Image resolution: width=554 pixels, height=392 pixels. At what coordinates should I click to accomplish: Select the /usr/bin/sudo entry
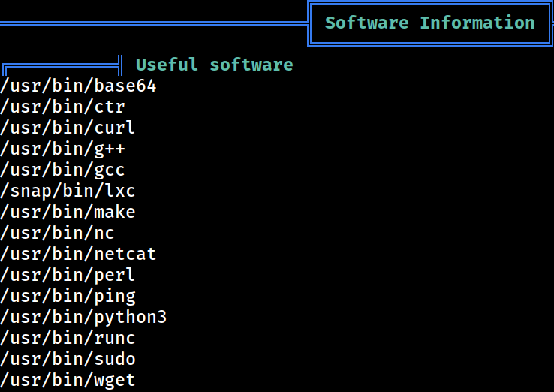68,359
